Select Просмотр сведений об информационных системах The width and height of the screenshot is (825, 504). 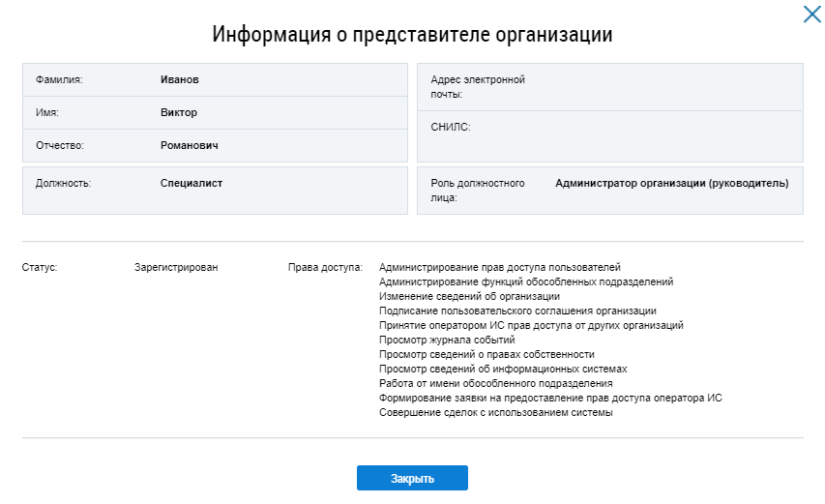(x=503, y=369)
